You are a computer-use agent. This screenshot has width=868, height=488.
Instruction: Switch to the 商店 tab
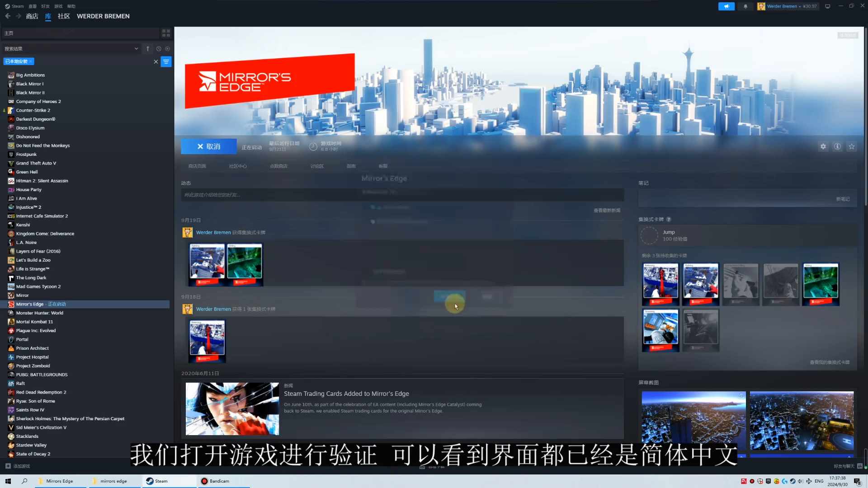[32, 16]
